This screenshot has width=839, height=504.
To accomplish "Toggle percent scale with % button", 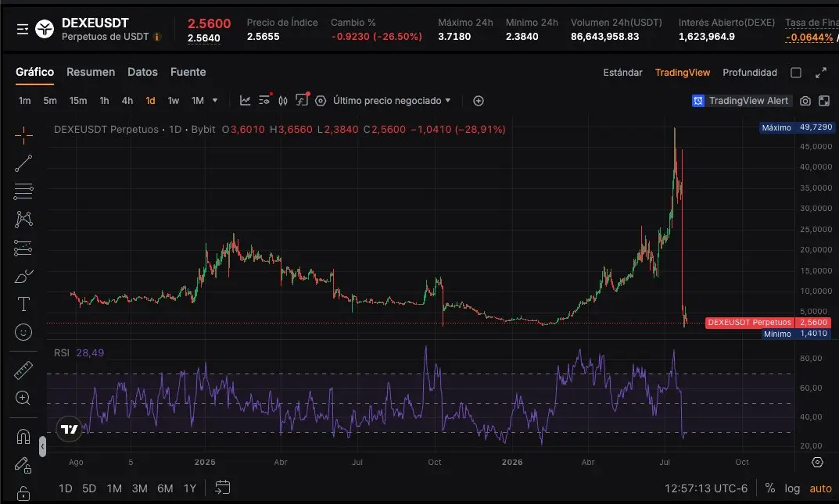I will [770, 488].
